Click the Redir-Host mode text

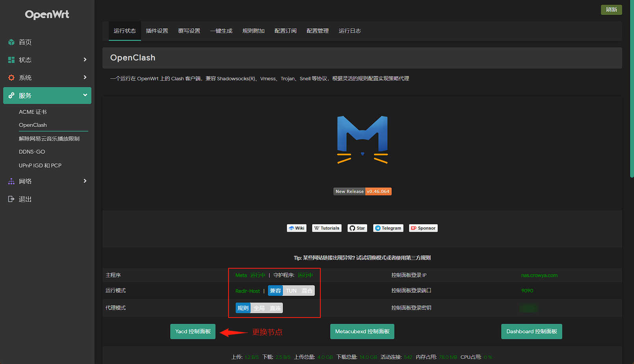247,291
